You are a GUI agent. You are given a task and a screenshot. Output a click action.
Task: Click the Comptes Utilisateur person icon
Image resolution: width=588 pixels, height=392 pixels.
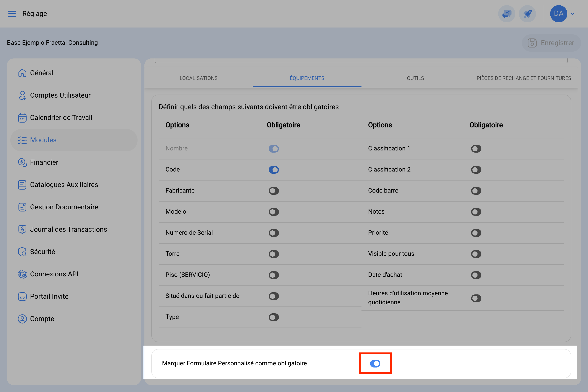pos(22,95)
